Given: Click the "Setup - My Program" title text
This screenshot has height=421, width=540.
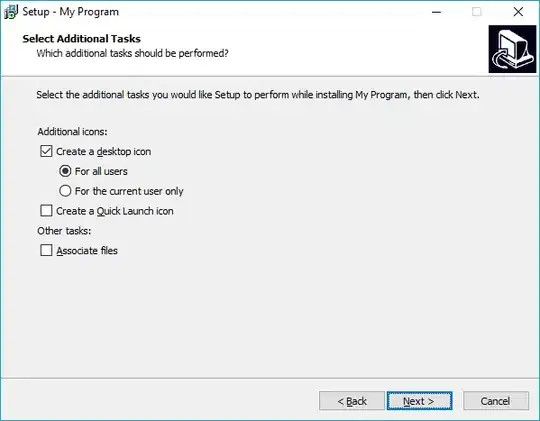Looking at the screenshot, I should [71, 12].
